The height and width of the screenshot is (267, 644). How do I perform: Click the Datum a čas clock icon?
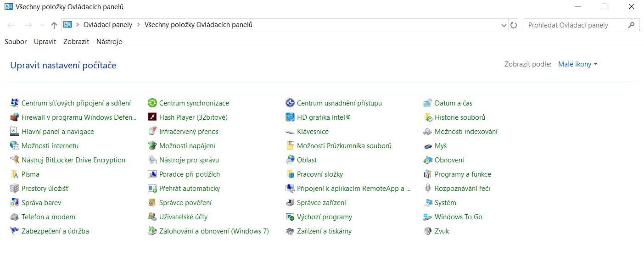tap(427, 103)
